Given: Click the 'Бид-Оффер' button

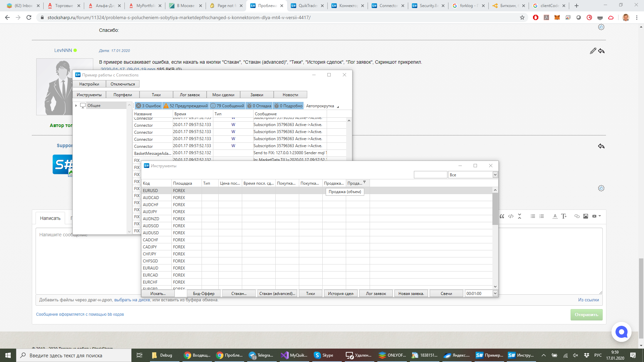Looking at the screenshot, I should click(204, 294).
